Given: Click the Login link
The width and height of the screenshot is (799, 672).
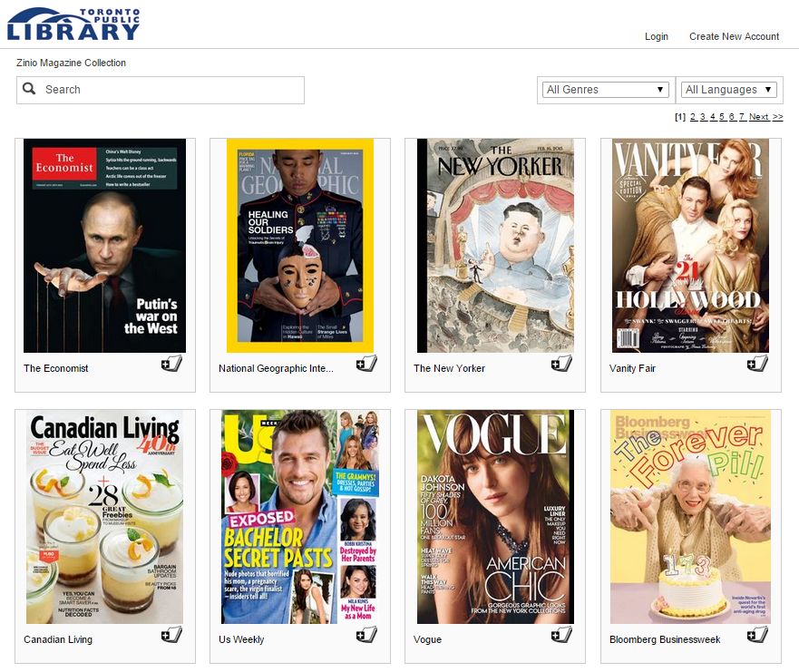Looking at the screenshot, I should 657,36.
